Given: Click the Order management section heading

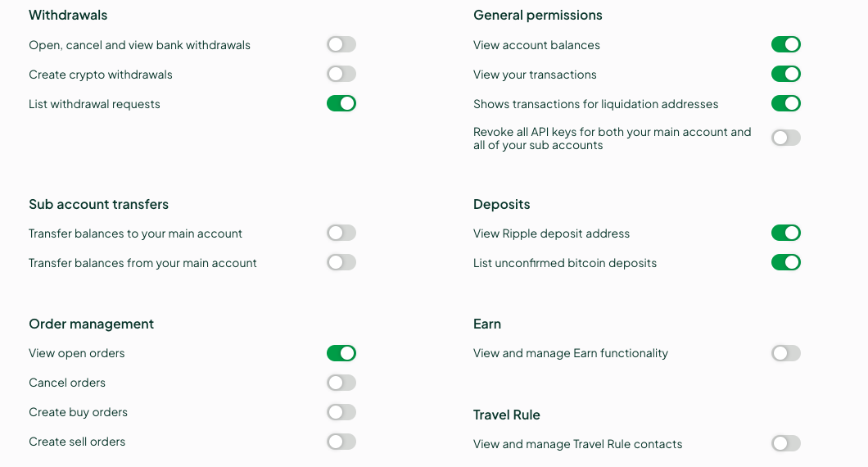Looking at the screenshot, I should pos(91,324).
